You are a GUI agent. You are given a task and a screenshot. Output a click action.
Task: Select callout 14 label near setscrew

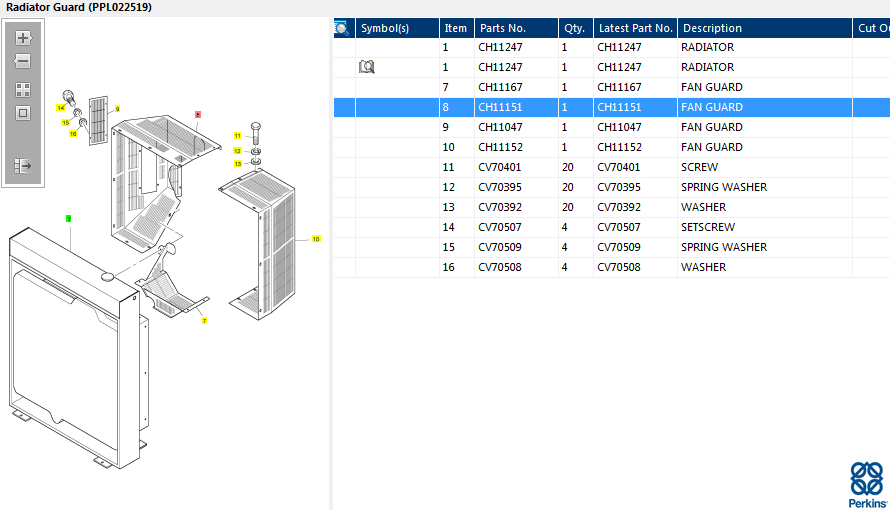(x=61, y=108)
